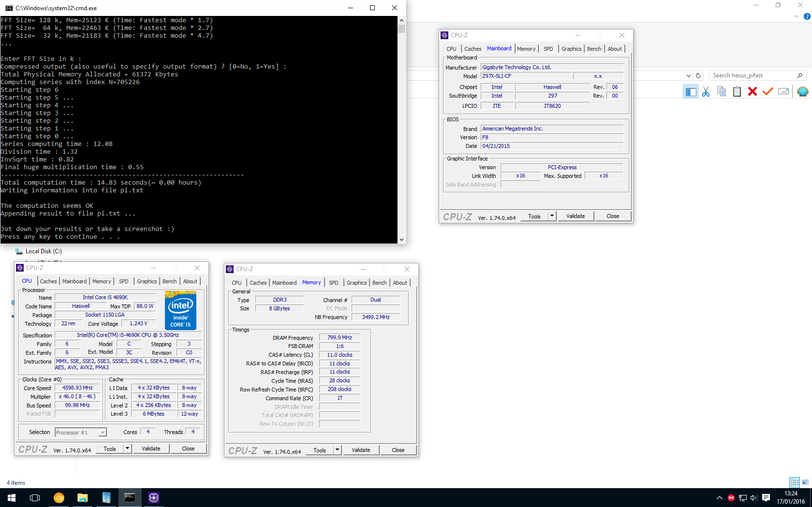Click the Name field 'Intel Core i5 4690K'

pos(105,298)
